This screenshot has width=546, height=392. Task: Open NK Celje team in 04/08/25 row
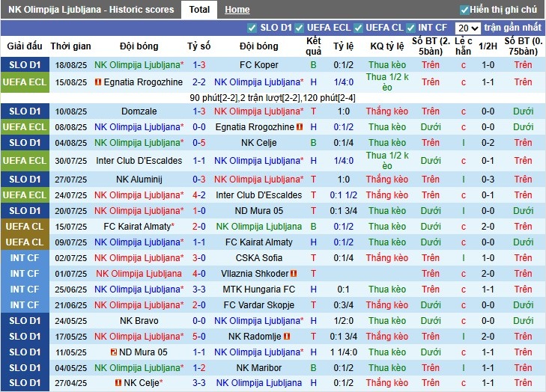tap(258, 143)
